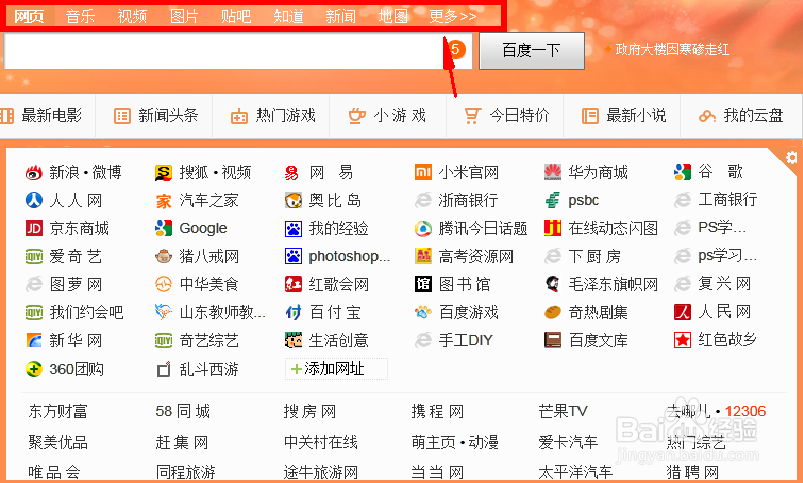Click the 奥比岛 bear icon
This screenshot has height=483, width=803.
pos(293,200)
